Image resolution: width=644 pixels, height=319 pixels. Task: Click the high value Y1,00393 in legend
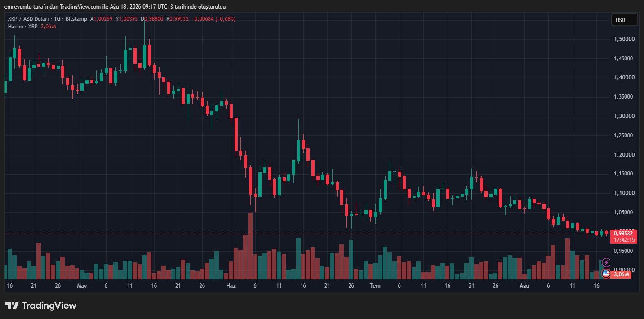(127, 19)
